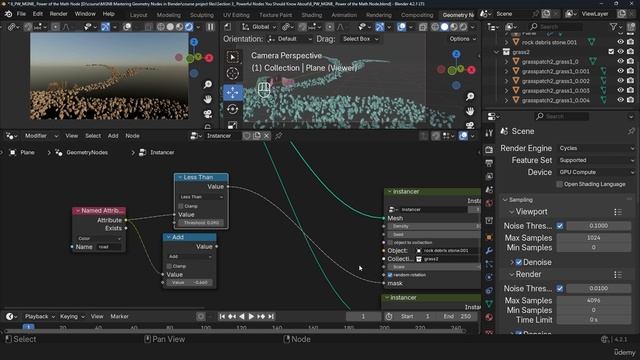Viewport: 640px width, 360px height.
Task: Toggle Render Noise Threshold checkbox
Action: 560,289
